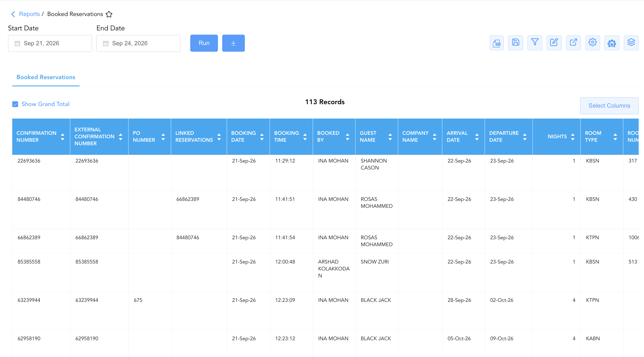Click the stacked layers icon
This screenshot has width=644, height=357.
coord(631,43)
